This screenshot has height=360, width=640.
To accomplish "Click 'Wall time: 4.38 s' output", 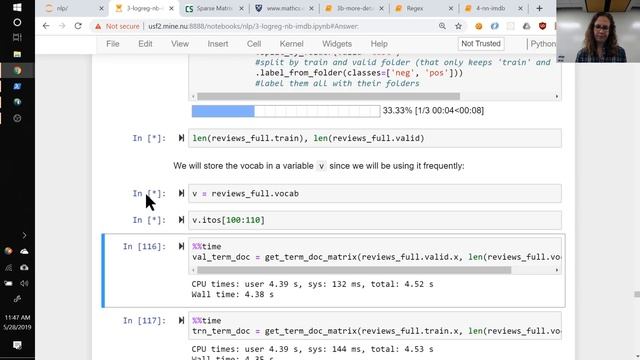I will (233, 295).
